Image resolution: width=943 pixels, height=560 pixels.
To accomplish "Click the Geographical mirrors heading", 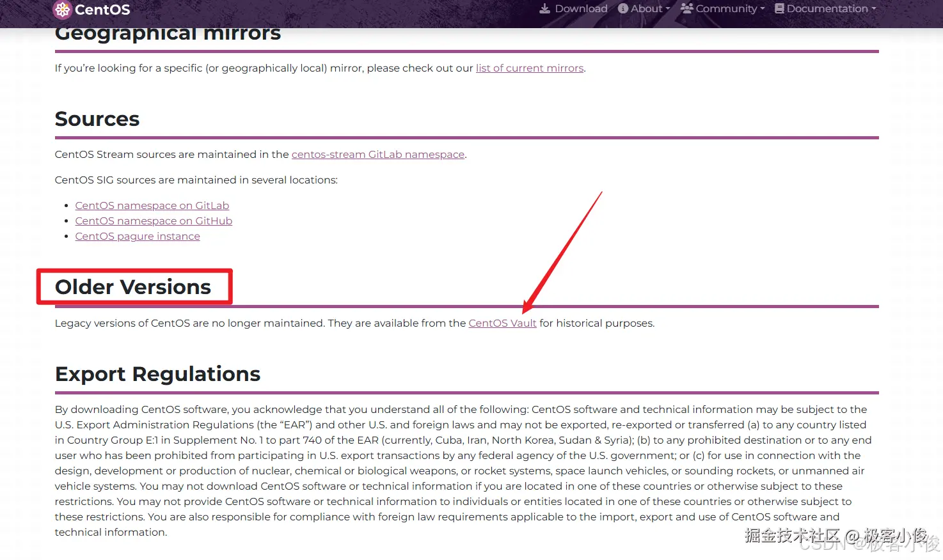I will point(168,33).
